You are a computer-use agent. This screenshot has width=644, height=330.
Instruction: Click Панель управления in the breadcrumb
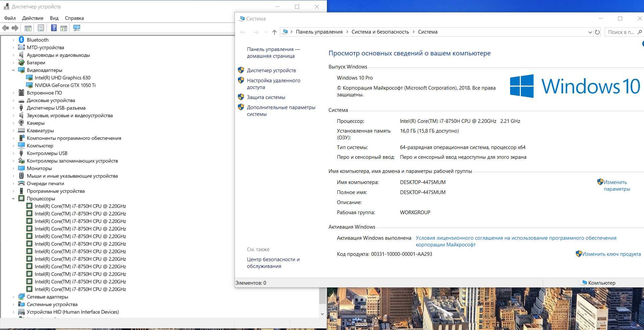point(319,32)
